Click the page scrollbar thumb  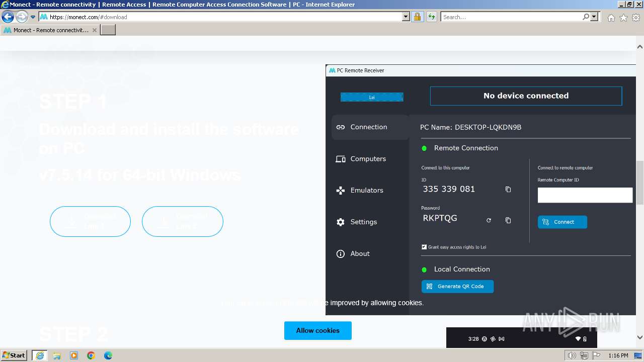pyautogui.click(x=640, y=182)
